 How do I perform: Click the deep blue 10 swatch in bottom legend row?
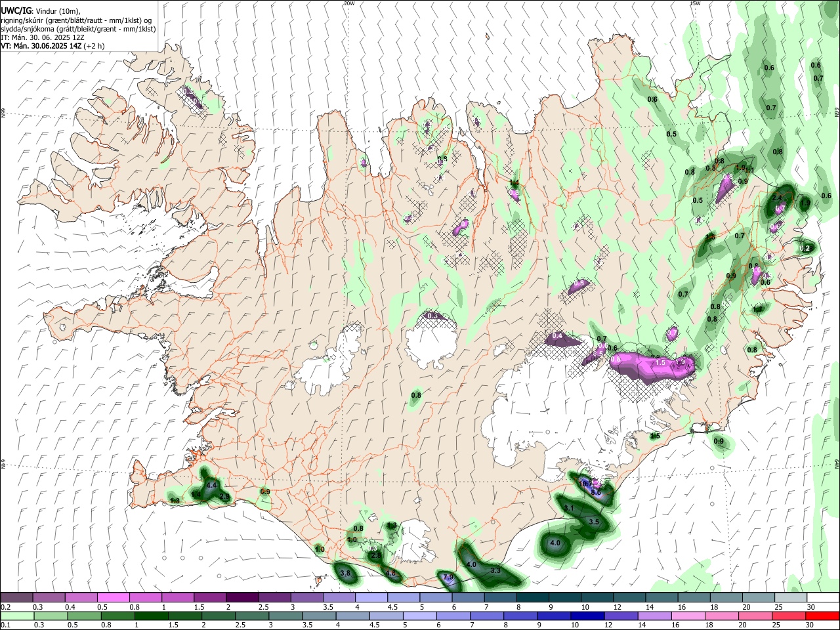587,616
